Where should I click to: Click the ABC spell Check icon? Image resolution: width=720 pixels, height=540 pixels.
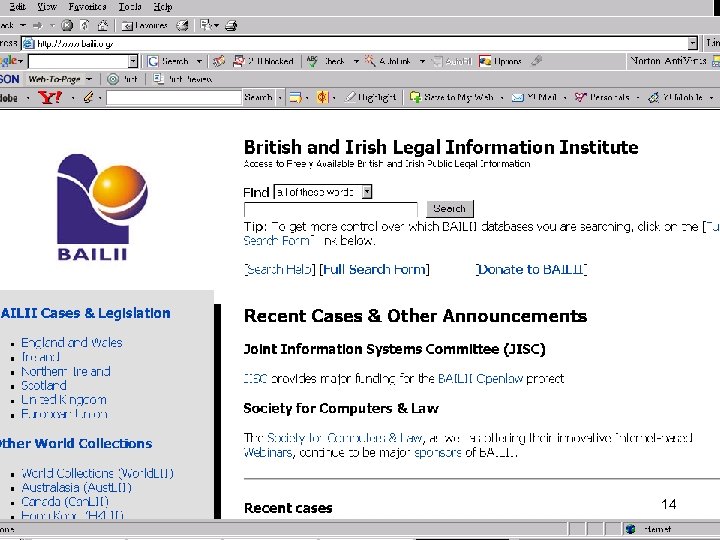pos(312,61)
